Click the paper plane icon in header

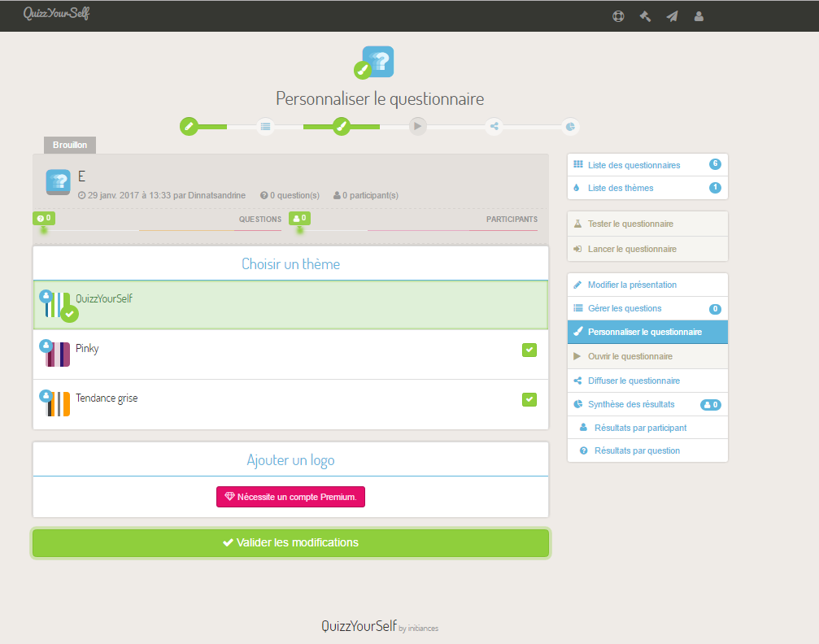(x=672, y=16)
